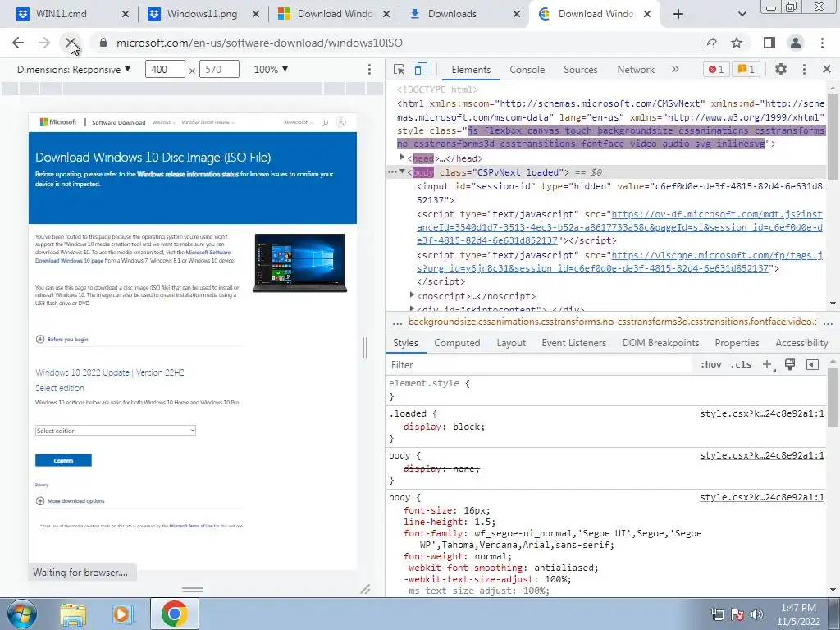The image size is (840, 630).
Task: Click the URL address bar
Action: (x=396, y=43)
